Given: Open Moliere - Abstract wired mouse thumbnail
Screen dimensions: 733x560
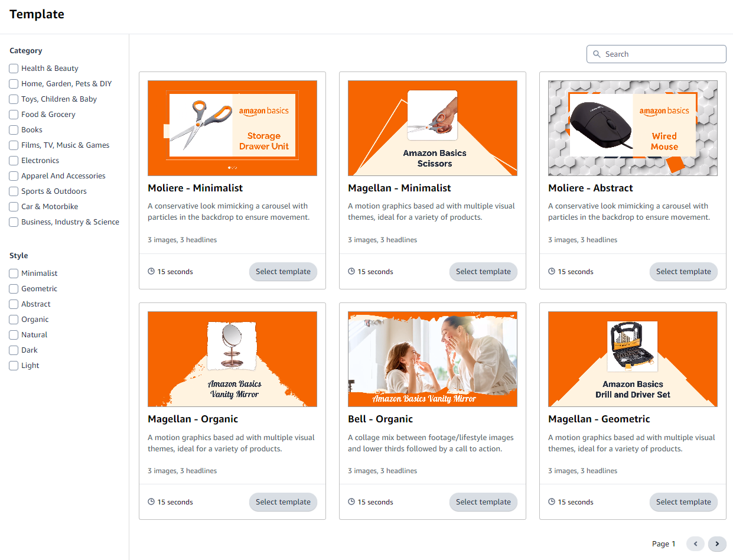Looking at the screenshot, I should point(633,128).
